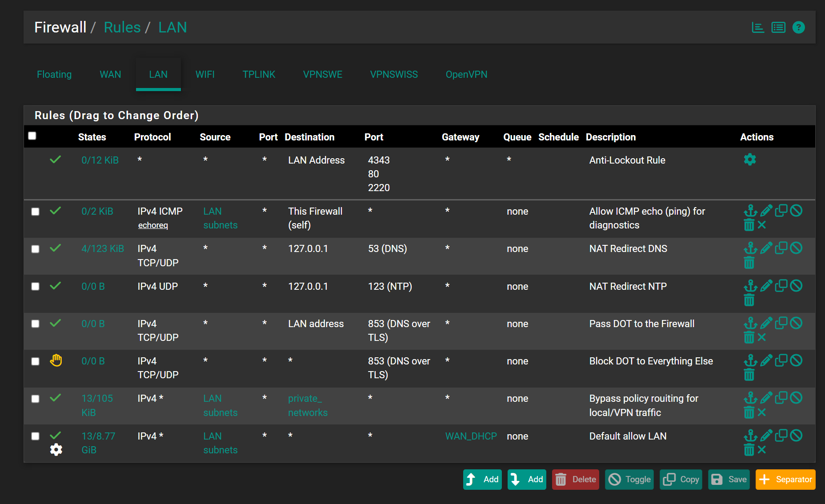The width and height of the screenshot is (825, 504).
Task: Check the Allow ICMP echo rule checkbox
Action: pyautogui.click(x=35, y=212)
